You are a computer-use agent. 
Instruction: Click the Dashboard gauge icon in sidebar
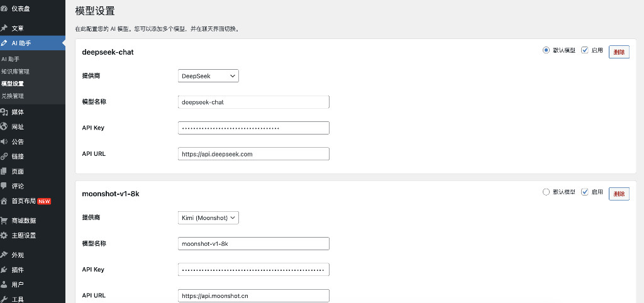tap(4, 9)
